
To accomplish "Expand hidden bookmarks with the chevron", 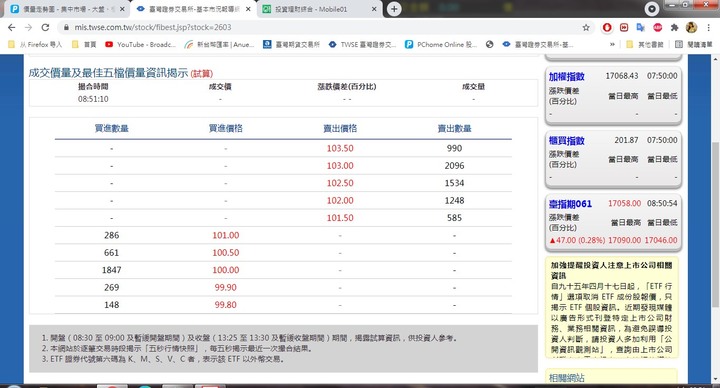I will tap(612, 45).
